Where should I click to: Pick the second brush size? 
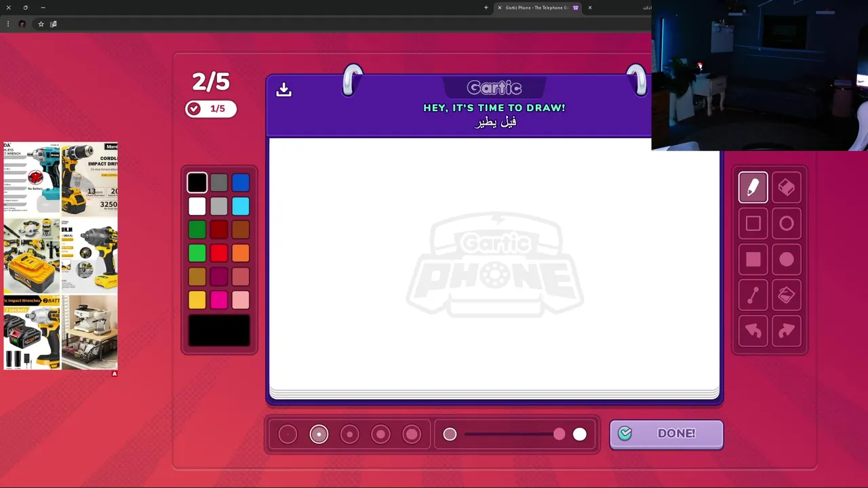319,434
